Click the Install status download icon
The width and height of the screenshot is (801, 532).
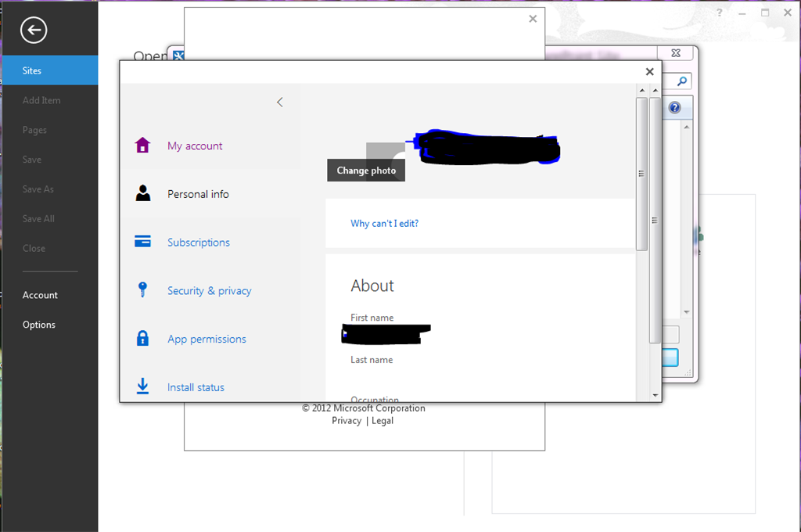[x=142, y=386]
